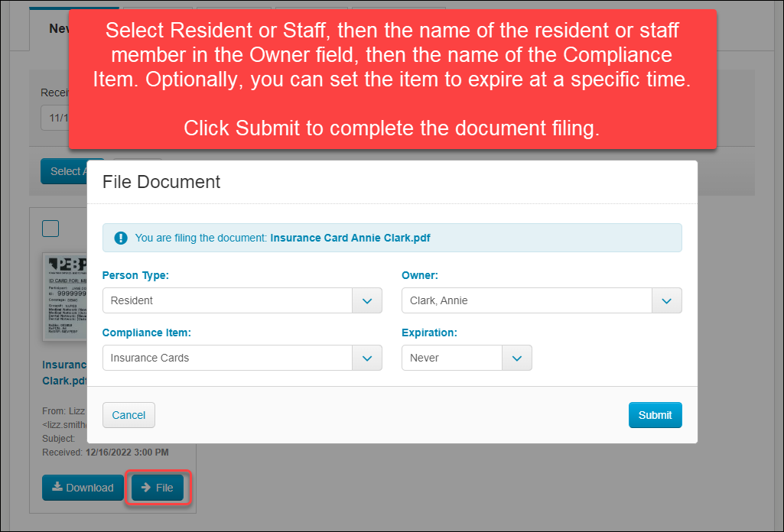Click the Submit button
The height and width of the screenshot is (532, 784).
(x=655, y=415)
